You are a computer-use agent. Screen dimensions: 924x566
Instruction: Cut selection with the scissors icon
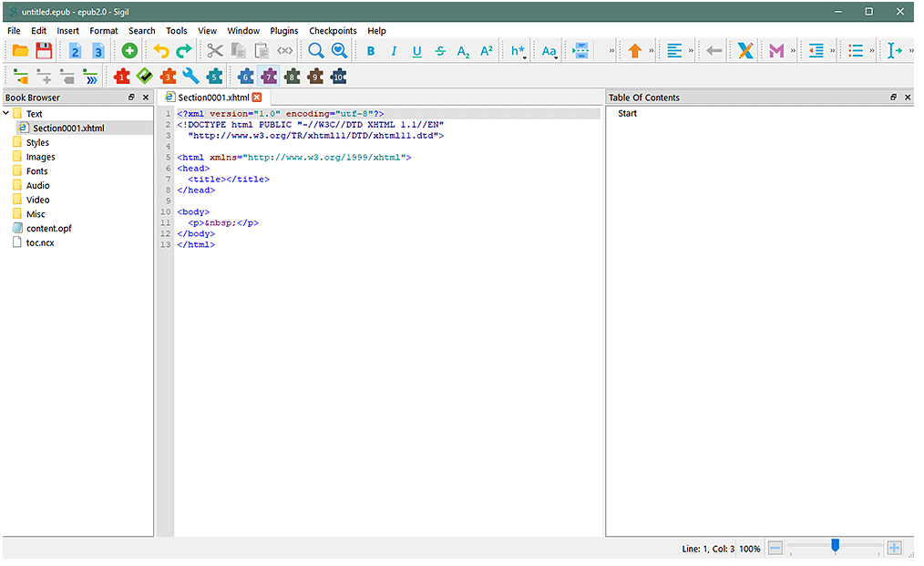[x=215, y=51]
